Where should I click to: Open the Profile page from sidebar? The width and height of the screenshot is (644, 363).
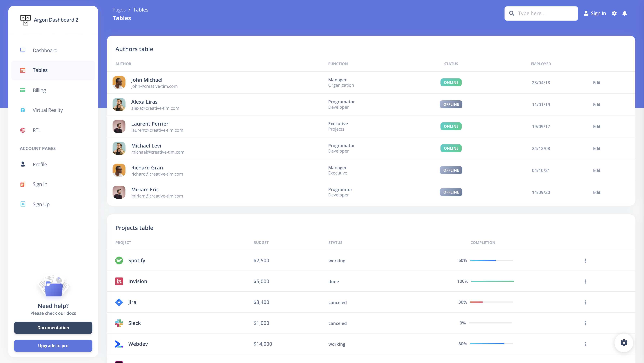40,164
